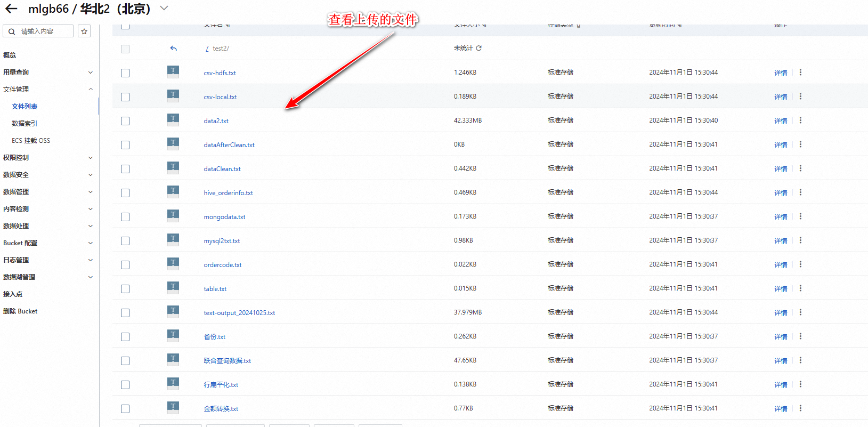The height and width of the screenshot is (427, 868).
Task: Go to ECS 挂载 OSS menu item
Action: pyautogui.click(x=31, y=141)
